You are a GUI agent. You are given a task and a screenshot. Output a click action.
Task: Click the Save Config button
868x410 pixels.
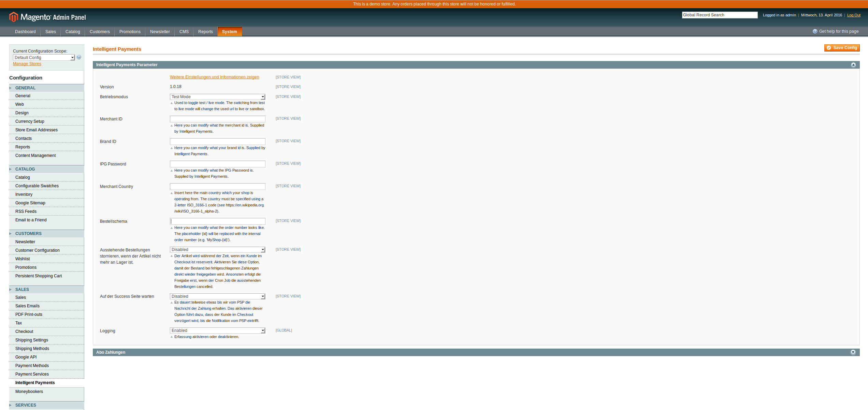(842, 48)
